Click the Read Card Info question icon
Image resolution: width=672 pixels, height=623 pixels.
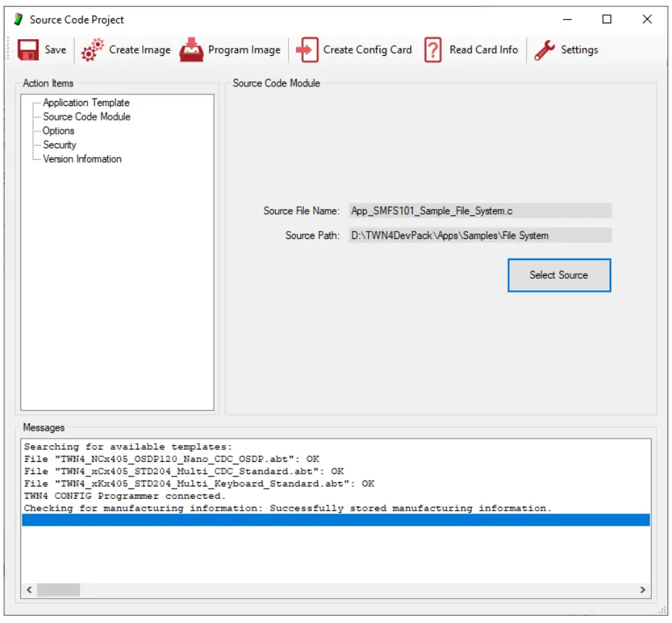(x=433, y=50)
